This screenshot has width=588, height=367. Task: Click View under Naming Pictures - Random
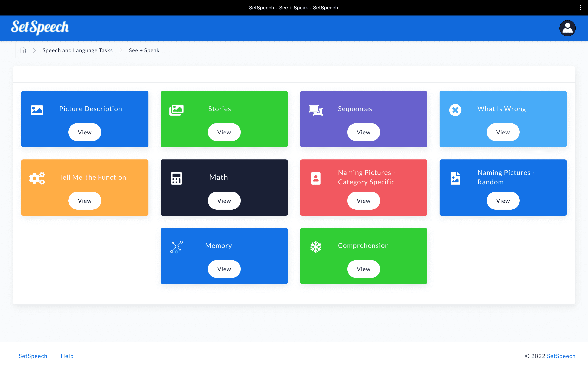(503, 201)
